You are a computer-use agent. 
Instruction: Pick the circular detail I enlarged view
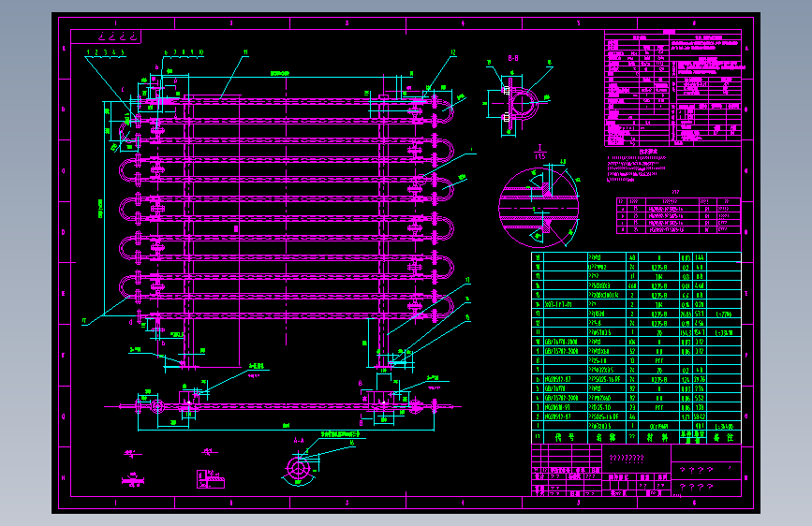(539, 208)
